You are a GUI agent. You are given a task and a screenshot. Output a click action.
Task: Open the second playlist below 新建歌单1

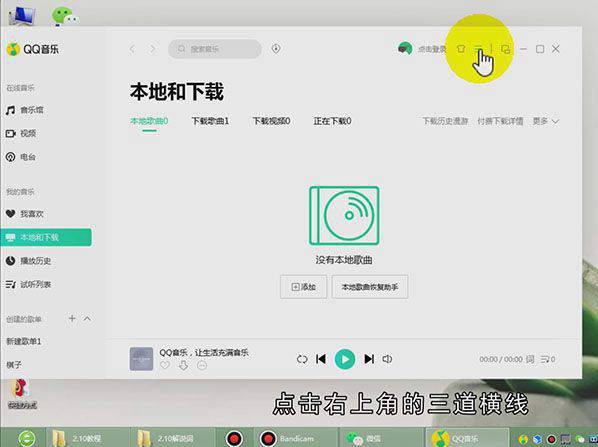[14, 365]
